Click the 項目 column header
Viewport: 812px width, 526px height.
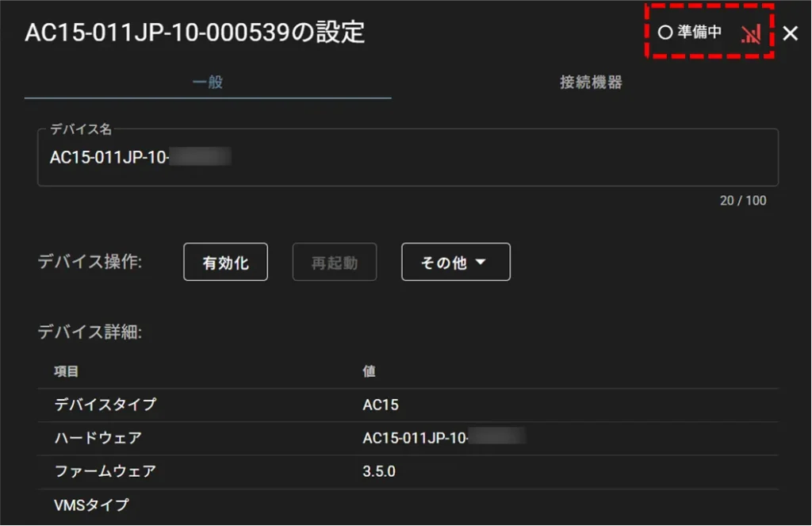(67, 371)
